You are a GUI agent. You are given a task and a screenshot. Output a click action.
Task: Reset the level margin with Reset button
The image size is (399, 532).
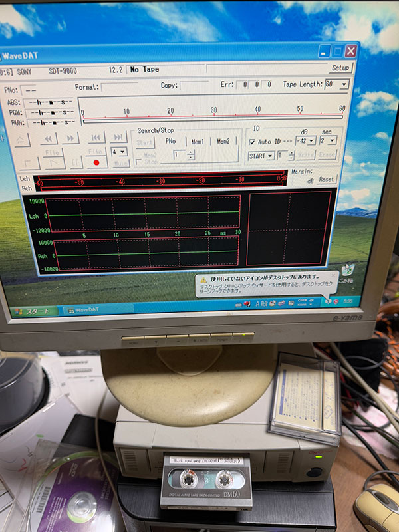(x=327, y=179)
